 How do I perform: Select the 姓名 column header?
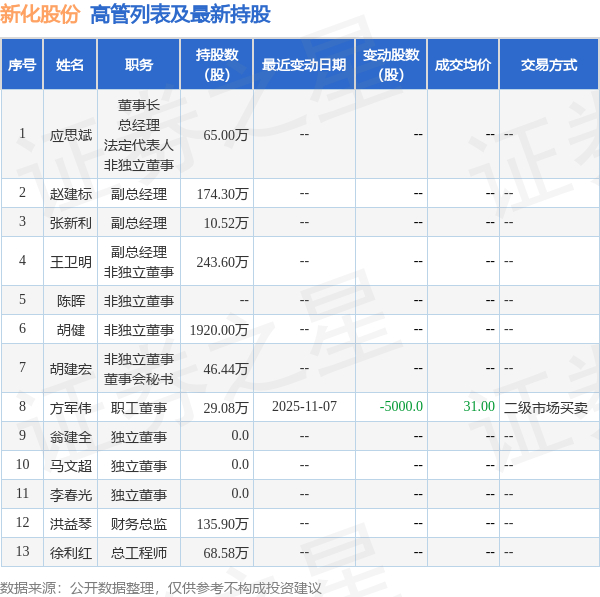click(70, 65)
